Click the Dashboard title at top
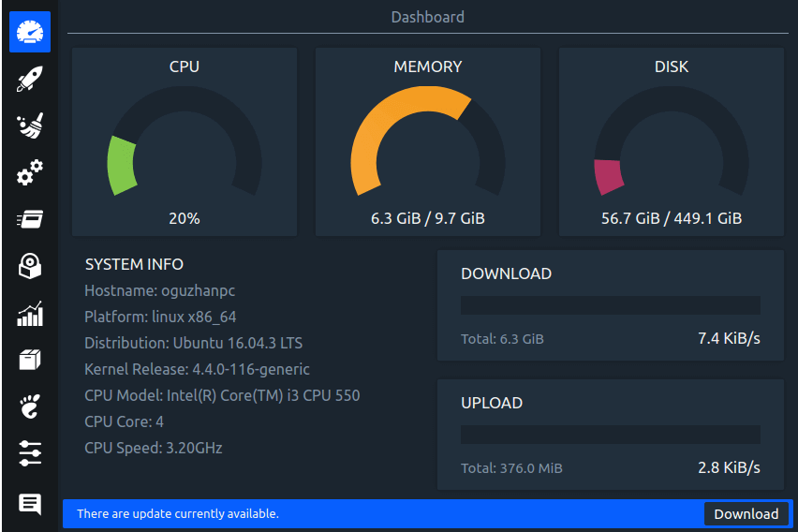This screenshot has width=798, height=532. pos(427,17)
